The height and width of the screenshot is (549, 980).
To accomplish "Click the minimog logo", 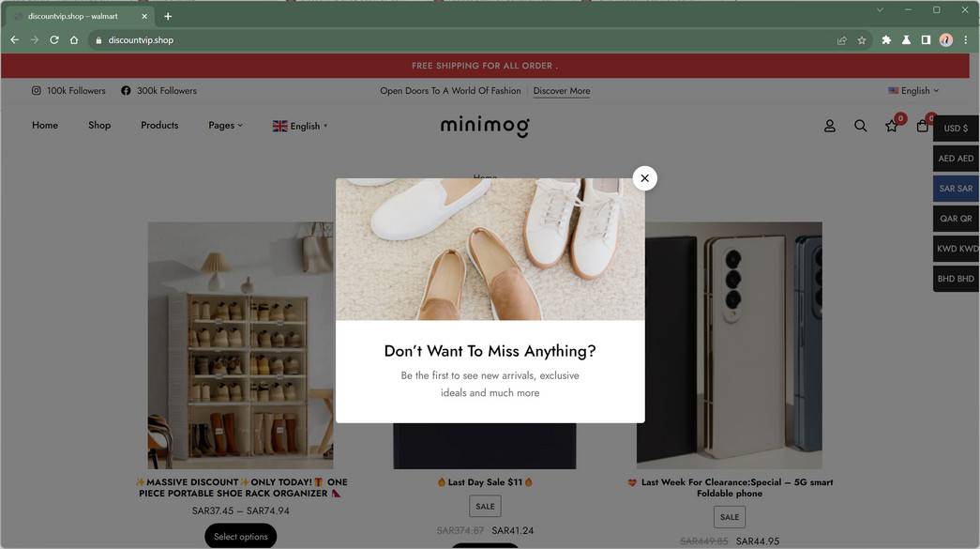I will [x=485, y=126].
